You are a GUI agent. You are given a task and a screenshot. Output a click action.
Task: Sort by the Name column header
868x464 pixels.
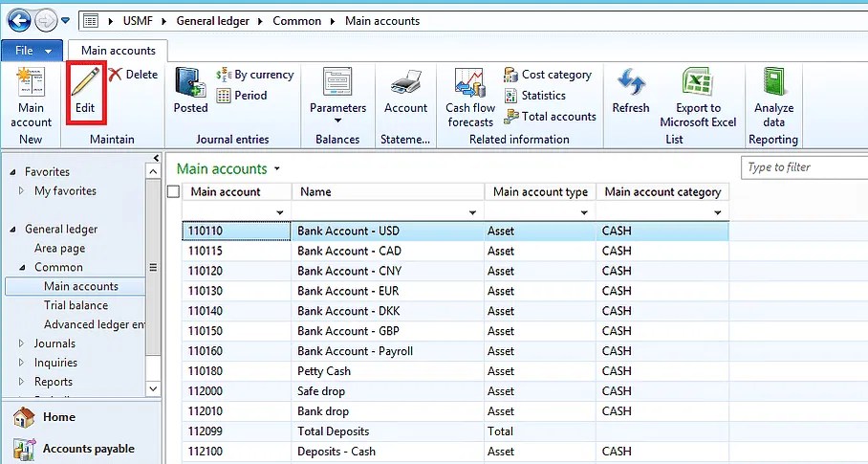pos(387,191)
